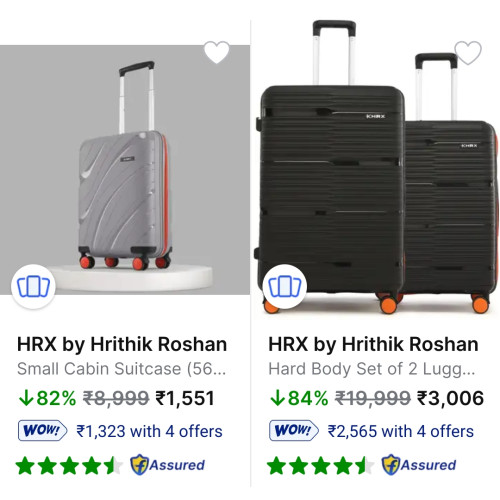Image resolution: width=500 pixels, height=500 pixels.
Task: Click Assured badge on the cabin suitcase listing
Action: pyautogui.click(x=167, y=465)
